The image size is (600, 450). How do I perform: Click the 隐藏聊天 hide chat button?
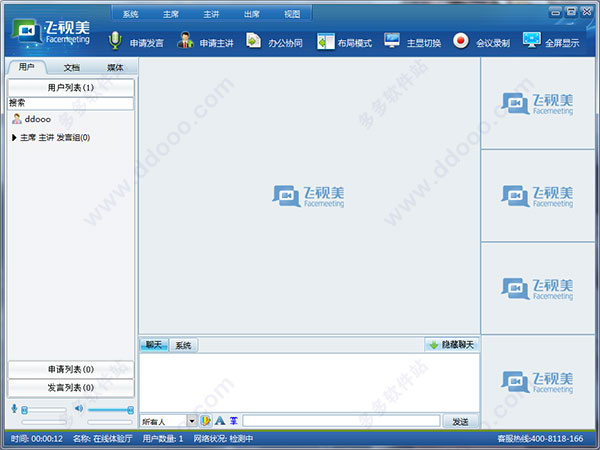[x=452, y=345]
